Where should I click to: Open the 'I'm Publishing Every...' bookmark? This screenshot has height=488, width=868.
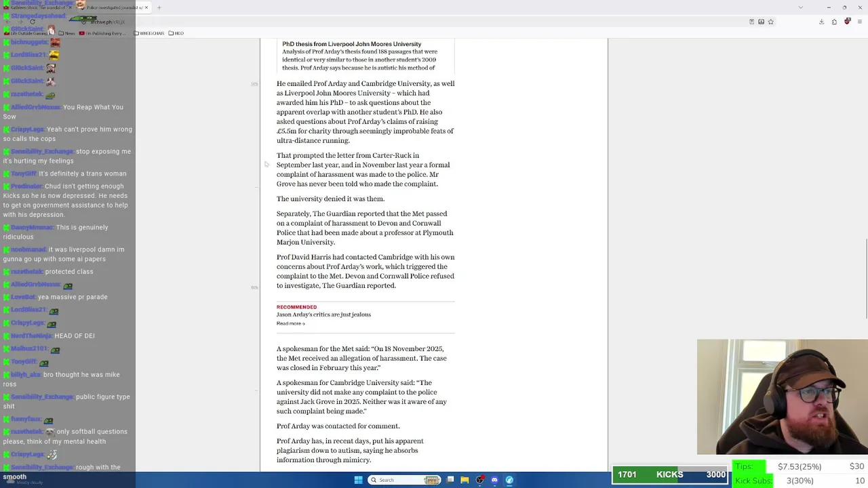pos(102,33)
